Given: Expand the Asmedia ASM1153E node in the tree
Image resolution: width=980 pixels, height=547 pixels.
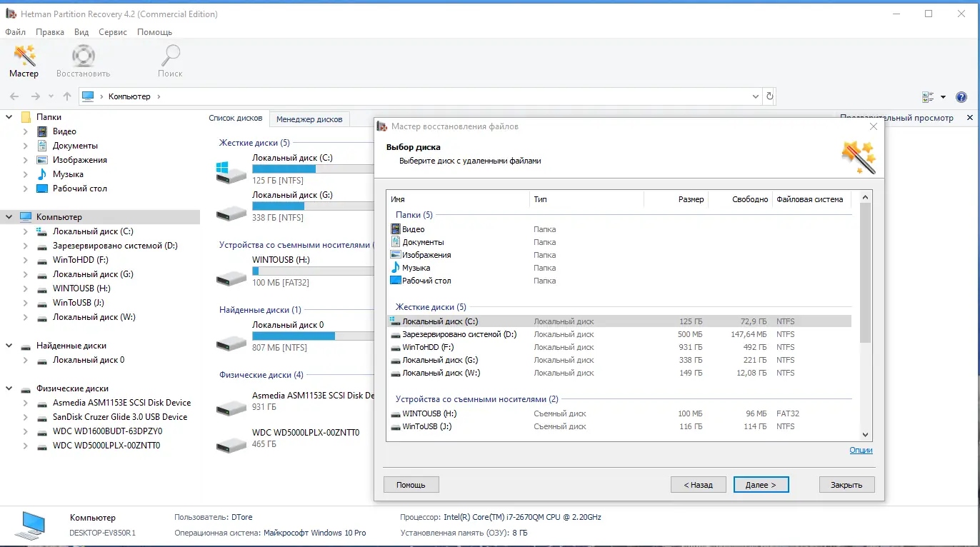Looking at the screenshot, I should click(26, 403).
